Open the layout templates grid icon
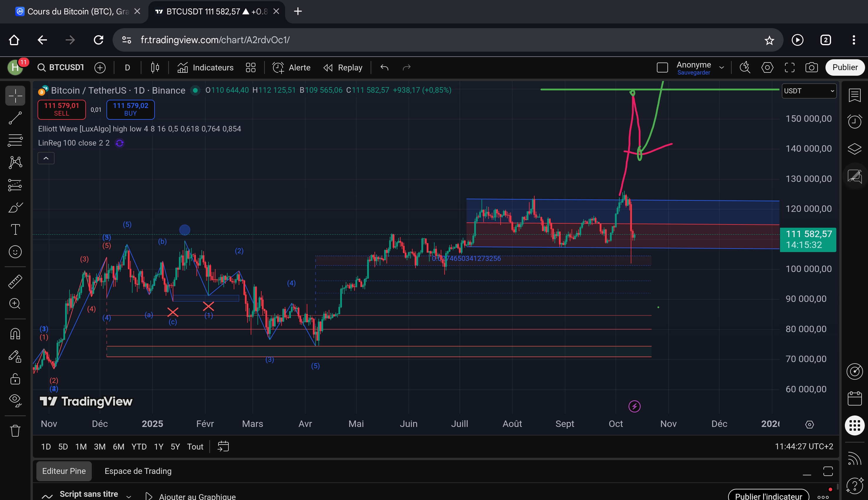The height and width of the screenshot is (500, 868). [x=250, y=68]
